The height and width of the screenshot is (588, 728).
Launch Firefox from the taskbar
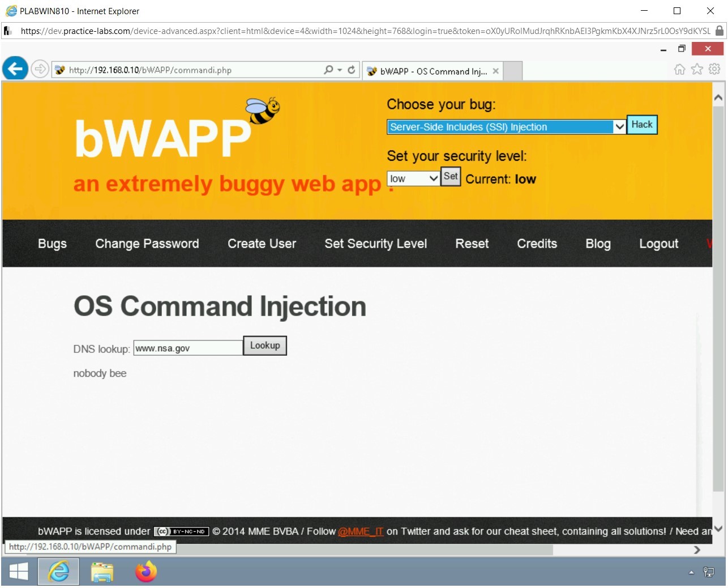pos(145,572)
